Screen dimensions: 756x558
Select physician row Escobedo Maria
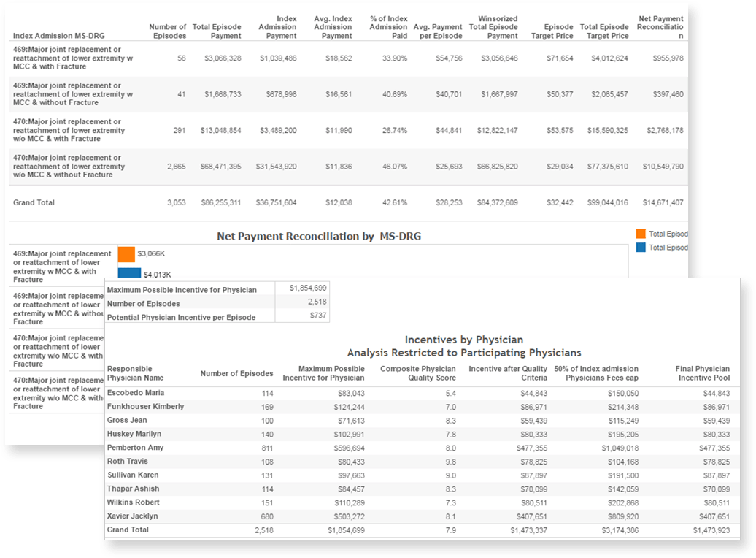[x=136, y=393]
